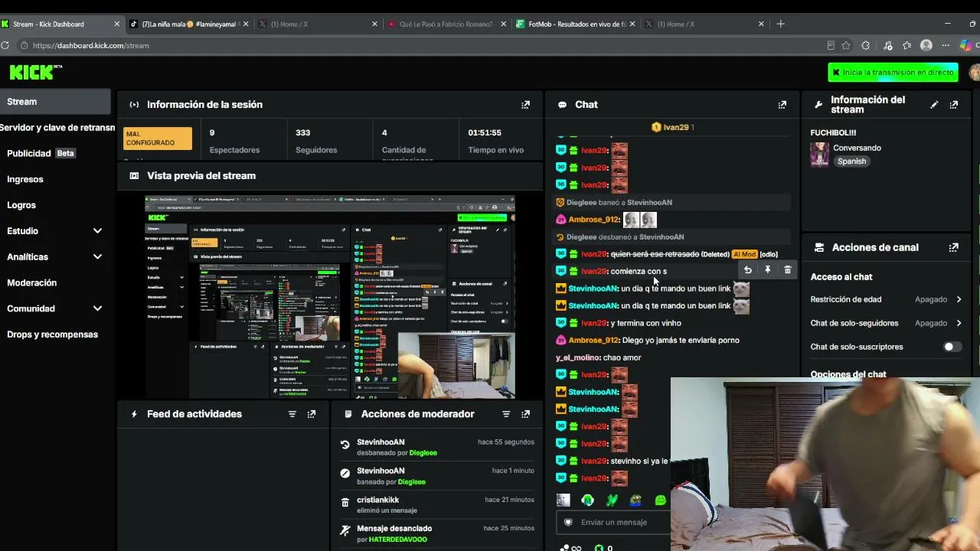Open the browser profile avatar

[926, 46]
